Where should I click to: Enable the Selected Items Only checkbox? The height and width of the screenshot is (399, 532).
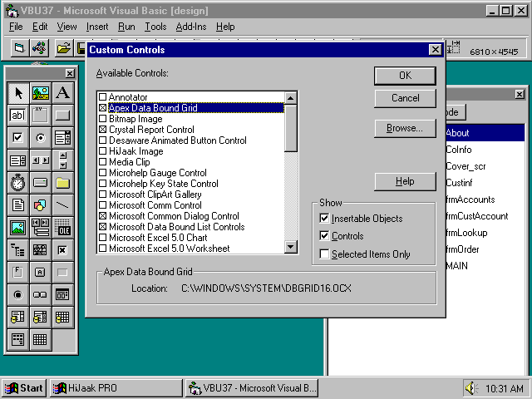(x=325, y=254)
